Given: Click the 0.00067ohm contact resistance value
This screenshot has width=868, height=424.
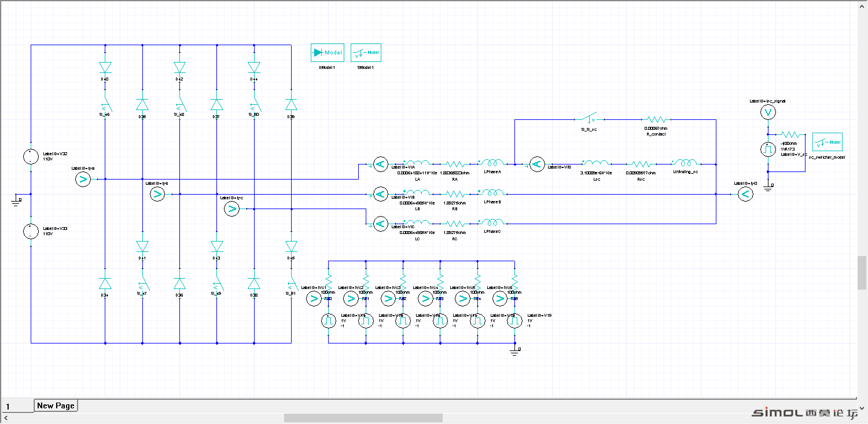Looking at the screenshot, I should tap(656, 128).
